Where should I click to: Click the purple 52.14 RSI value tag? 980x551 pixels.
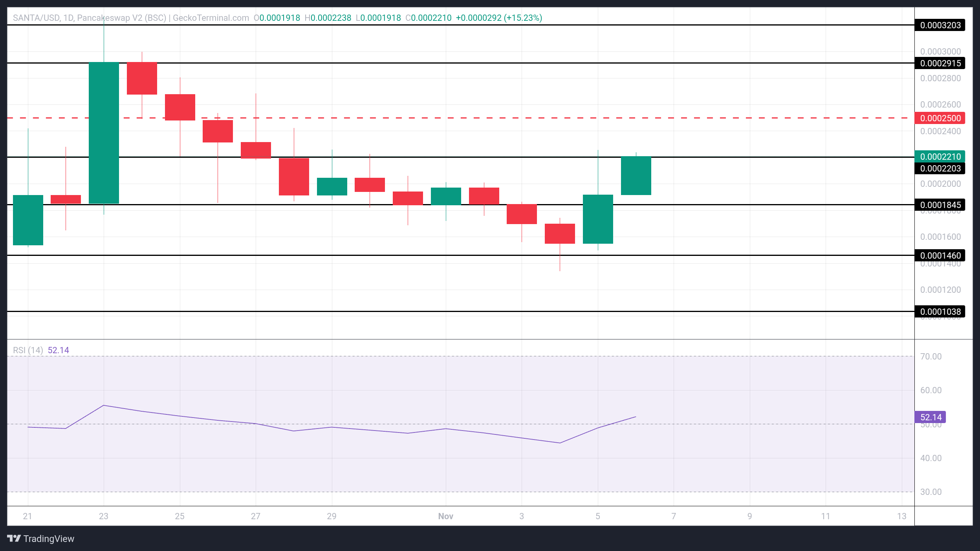930,417
